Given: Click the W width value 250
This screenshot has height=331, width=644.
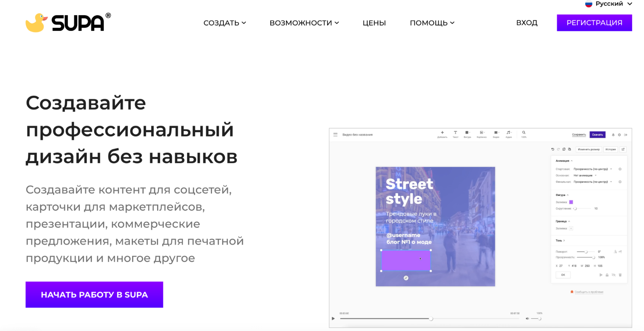Looking at the screenshot, I should (587, 266).
